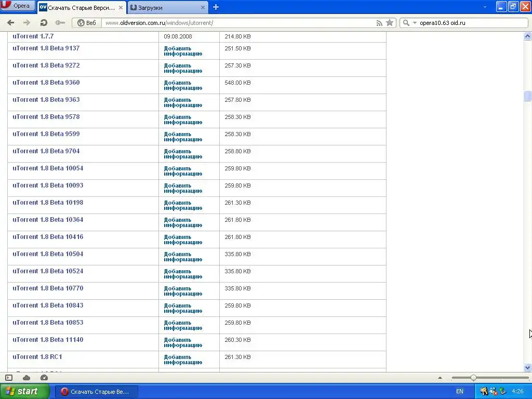
Task: Open uTorrent 1.8 Beta 9360 link
Action: click(46, 83)
